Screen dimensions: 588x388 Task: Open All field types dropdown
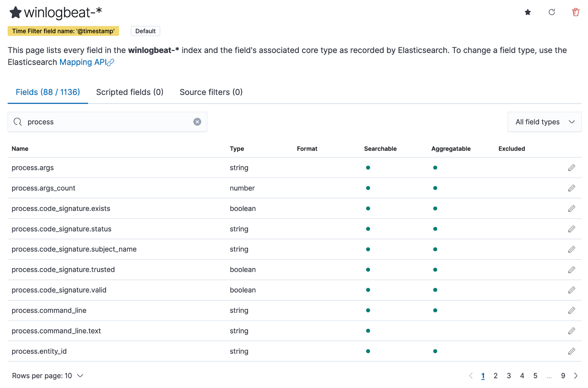pos(544,122)
